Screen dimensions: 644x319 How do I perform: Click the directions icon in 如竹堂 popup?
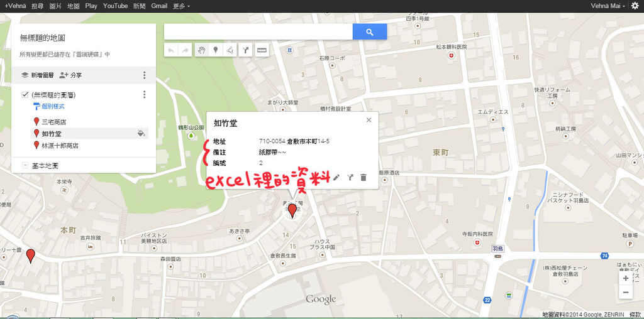[x=350, y=177]
